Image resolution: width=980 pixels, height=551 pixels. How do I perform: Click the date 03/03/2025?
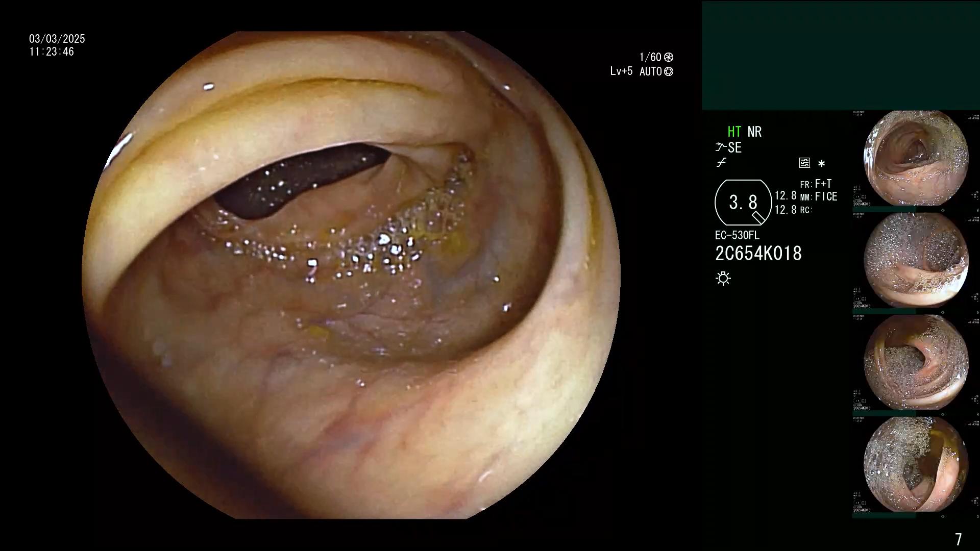click(x=57, y=39)
